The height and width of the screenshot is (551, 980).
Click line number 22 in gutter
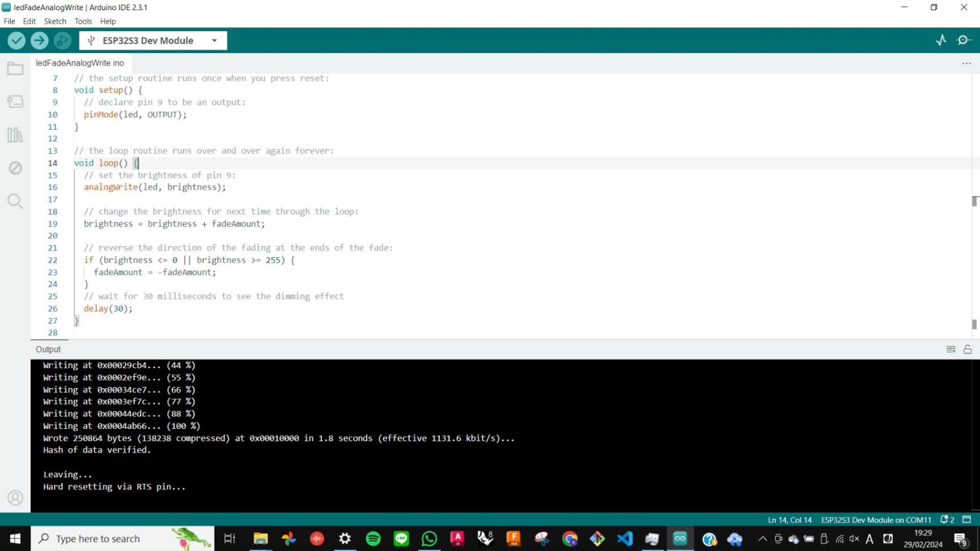tap(53, 260)
